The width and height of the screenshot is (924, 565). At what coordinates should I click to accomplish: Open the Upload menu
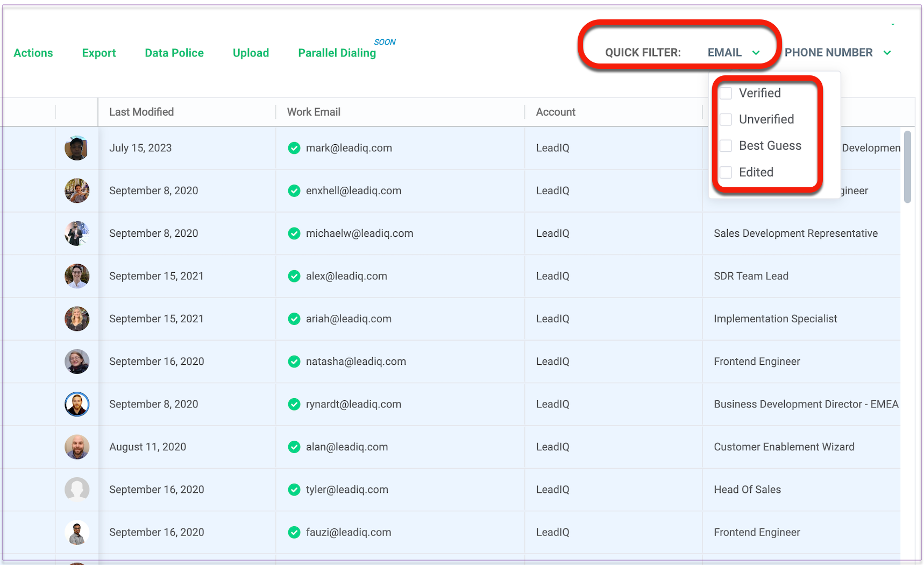[x=251, y=53]
